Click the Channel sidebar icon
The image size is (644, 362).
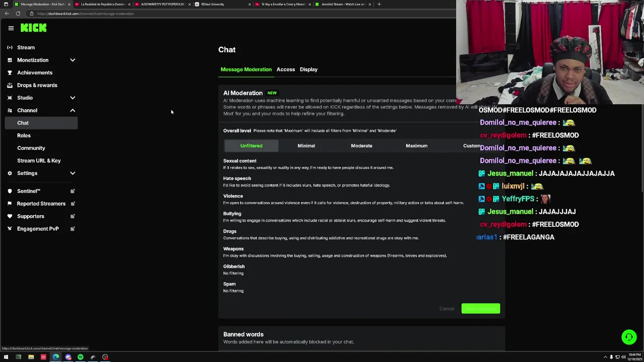(x=10, y=110)
